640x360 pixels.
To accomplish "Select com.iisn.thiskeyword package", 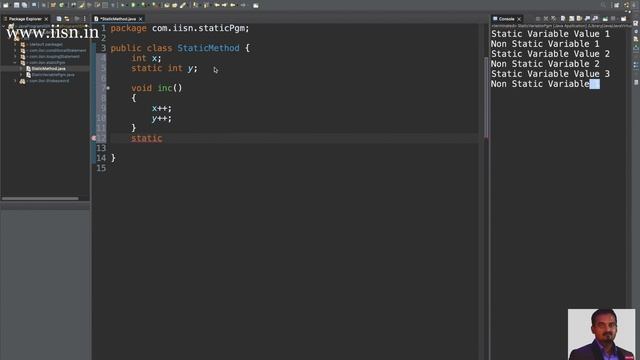I will (x=48, y=81).
